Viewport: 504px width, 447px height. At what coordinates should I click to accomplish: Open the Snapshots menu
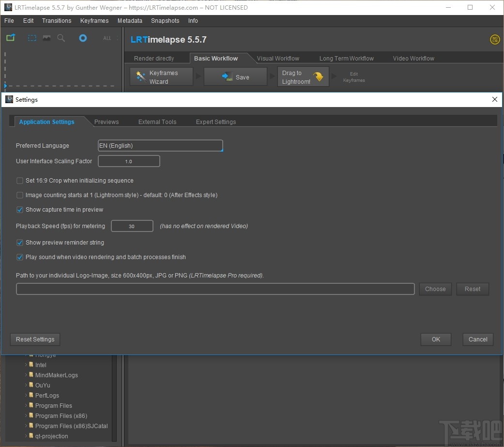click(x=165, y=20)
